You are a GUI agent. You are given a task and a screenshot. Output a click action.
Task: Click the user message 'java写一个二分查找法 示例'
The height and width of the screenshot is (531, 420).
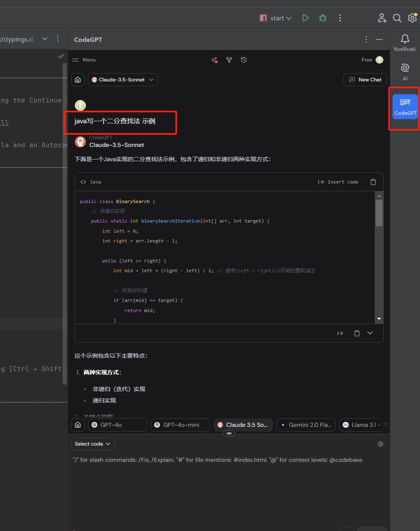coord(115,121)
